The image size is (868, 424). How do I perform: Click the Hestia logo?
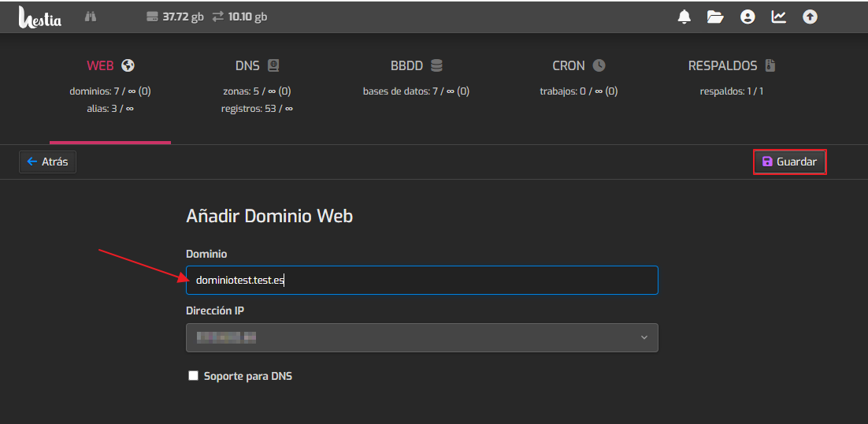(40, 17)
